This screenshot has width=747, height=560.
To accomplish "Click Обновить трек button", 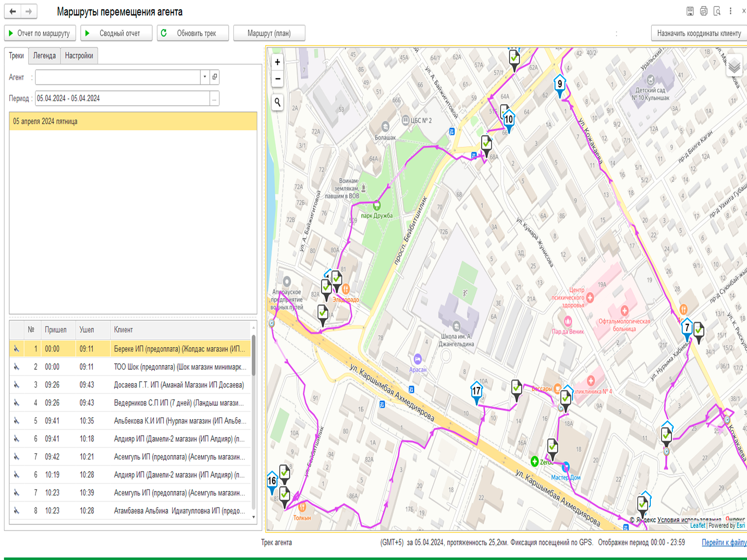I will [x=193, y=33].
